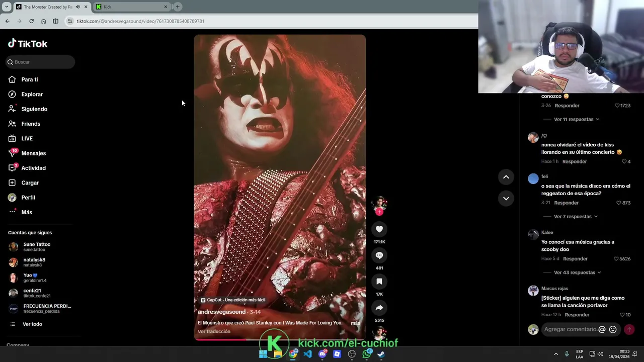644x362 pixels.
Task: Open natalysk8 followed account
Action: pyautogui.click(x=34, y=262)
